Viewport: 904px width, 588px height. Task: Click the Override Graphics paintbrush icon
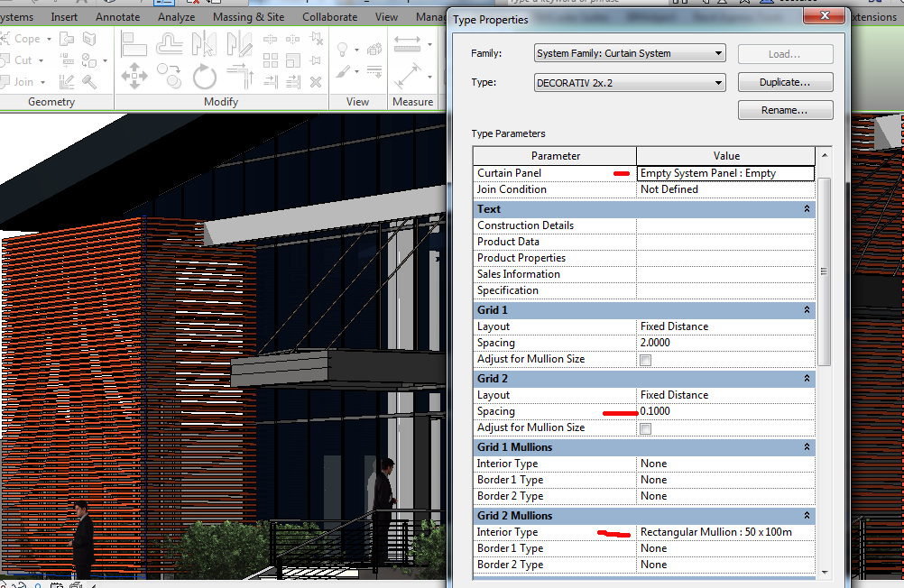tap(343, 73)
